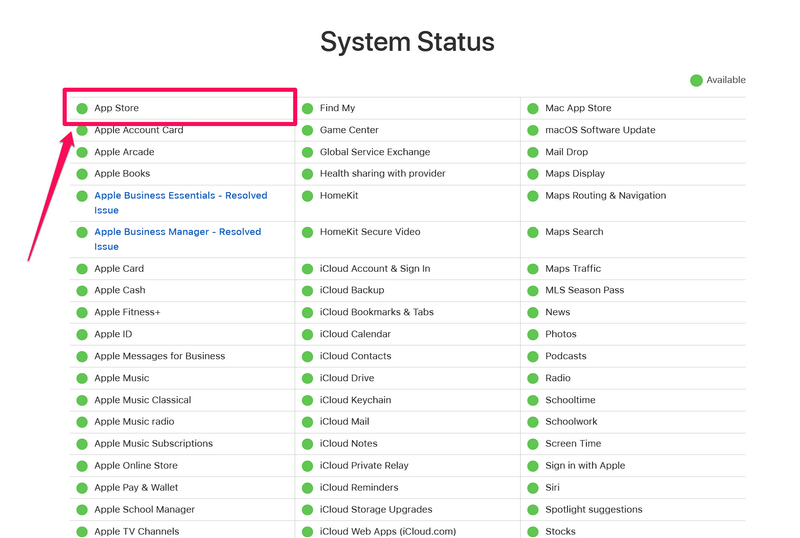
Task: Click iCloud Notes label
Action: point(348,443)
